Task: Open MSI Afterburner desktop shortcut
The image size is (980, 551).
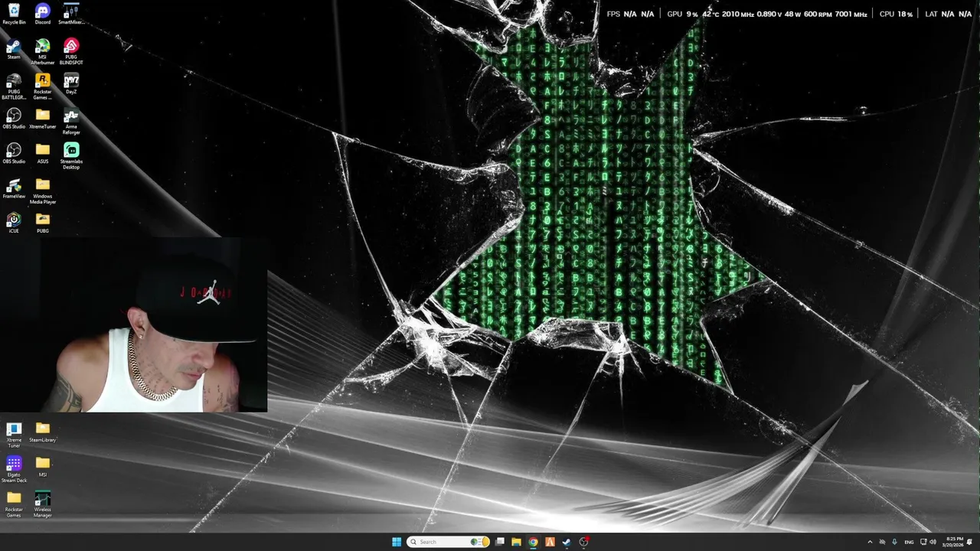Action: tap(43, 51)
